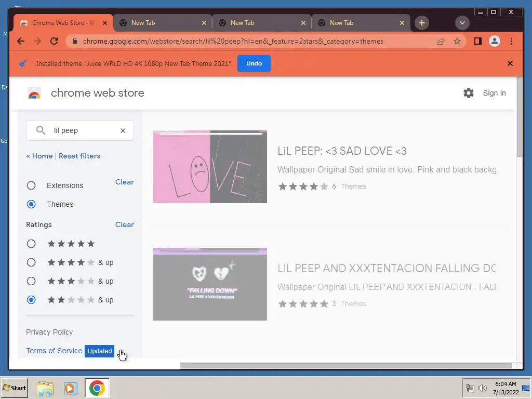Image resolution: width=532 pixels, height=399 pixels.
Task: Clear the category filter
Action: 125,182
